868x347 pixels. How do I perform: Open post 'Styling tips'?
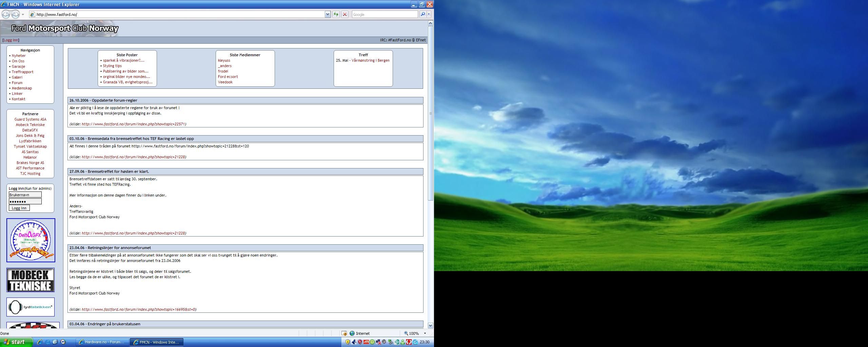112,66
